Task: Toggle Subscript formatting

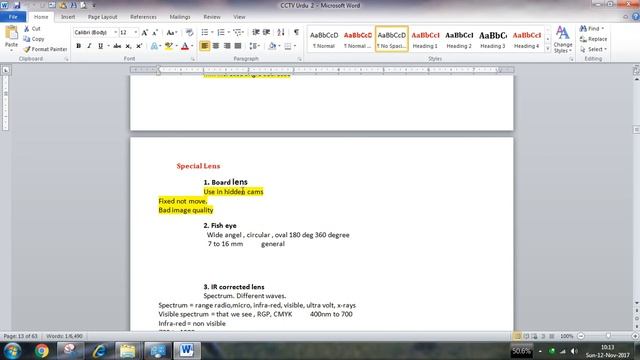Action: click(x=128, y=46)
